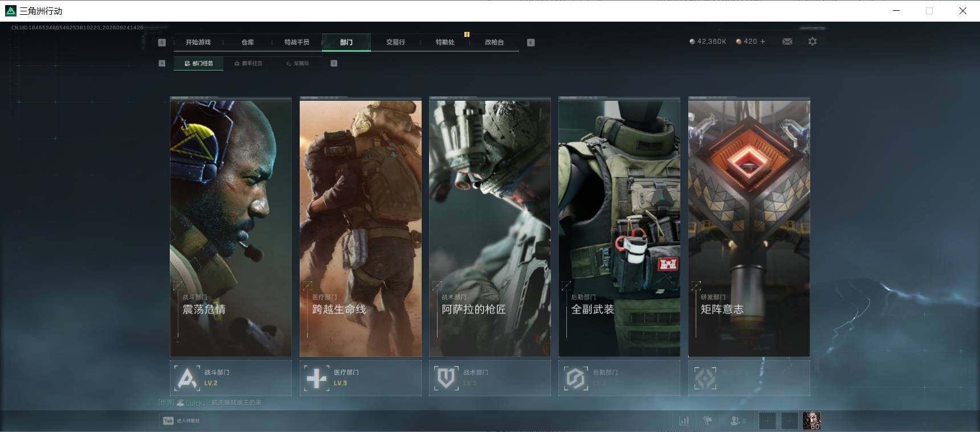
Task: Click the key hint right of the sub-tabs
Action: 334,63
